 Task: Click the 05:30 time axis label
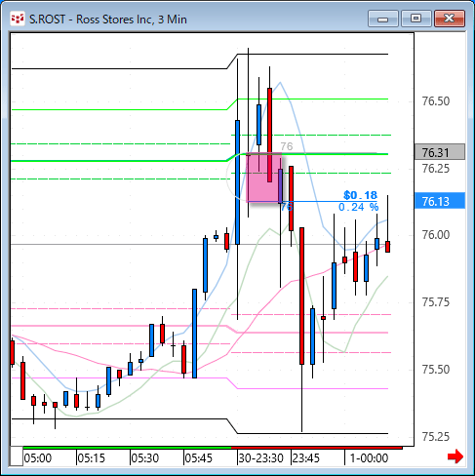coord(145,458)
